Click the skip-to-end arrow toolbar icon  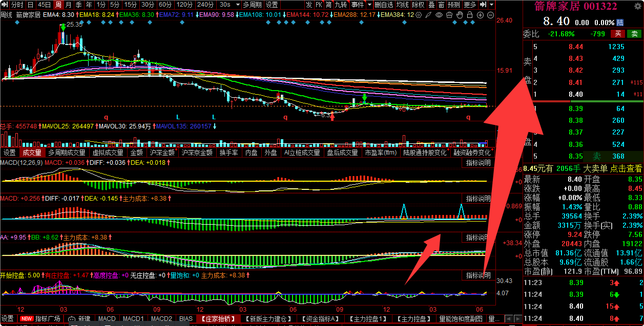coord(483,5)
